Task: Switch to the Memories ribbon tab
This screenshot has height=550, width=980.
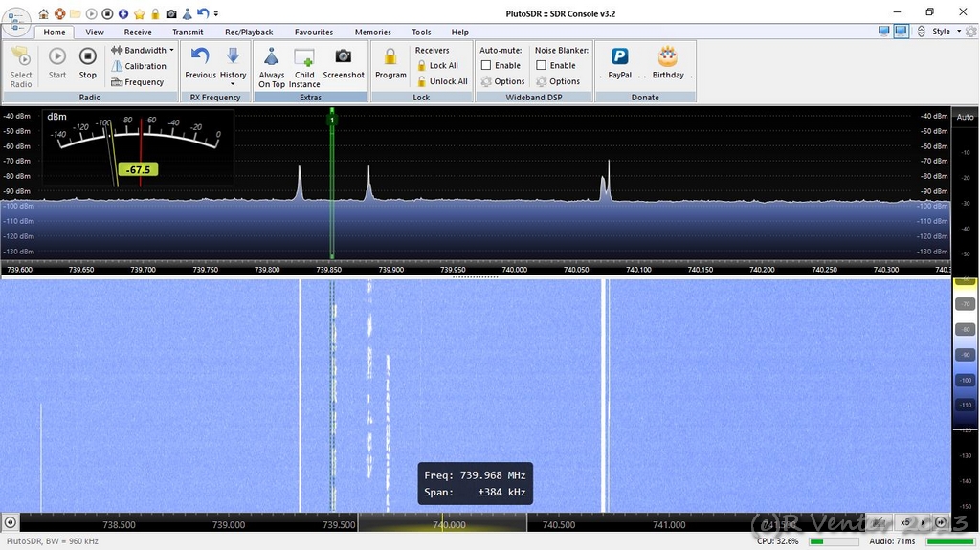Action: (372, 32)
